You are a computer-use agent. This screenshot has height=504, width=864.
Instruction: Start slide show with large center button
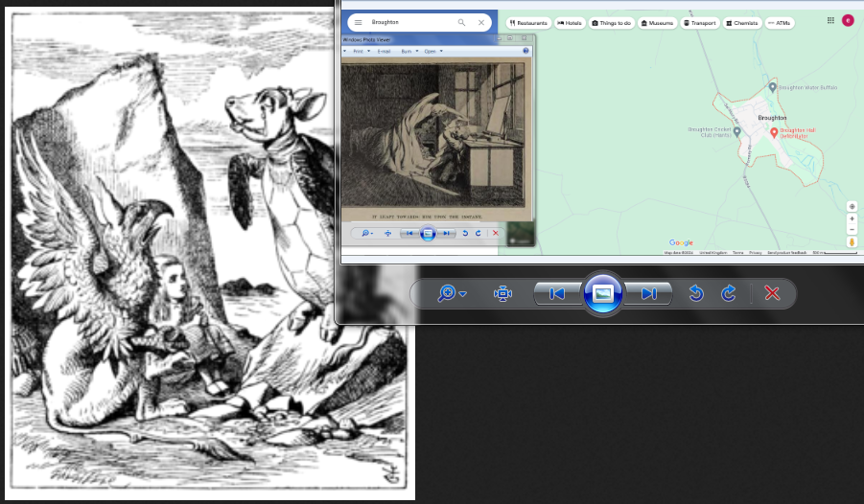click(x=603, y=293)
